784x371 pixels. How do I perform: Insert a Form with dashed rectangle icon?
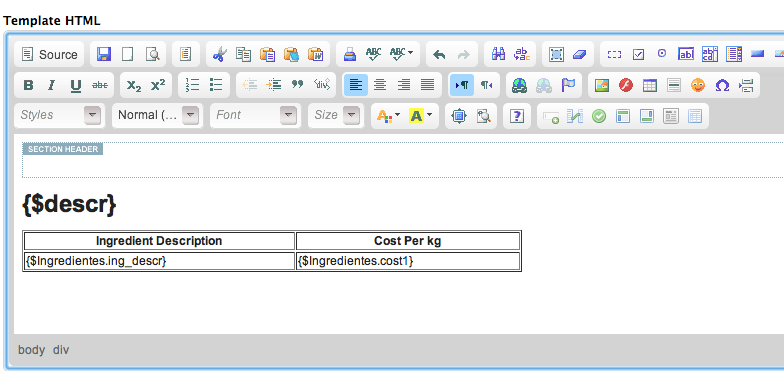[x=614, y=54]
